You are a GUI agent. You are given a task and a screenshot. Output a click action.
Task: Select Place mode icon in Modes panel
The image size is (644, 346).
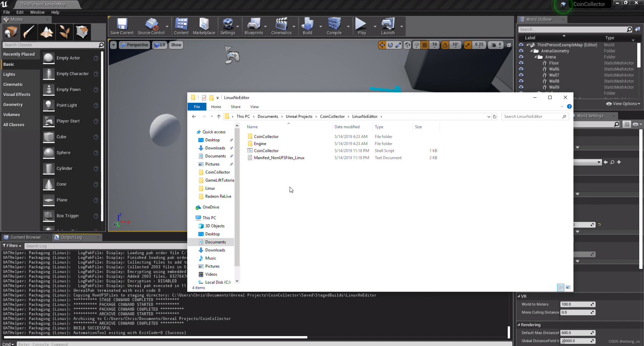pos(11,32)
